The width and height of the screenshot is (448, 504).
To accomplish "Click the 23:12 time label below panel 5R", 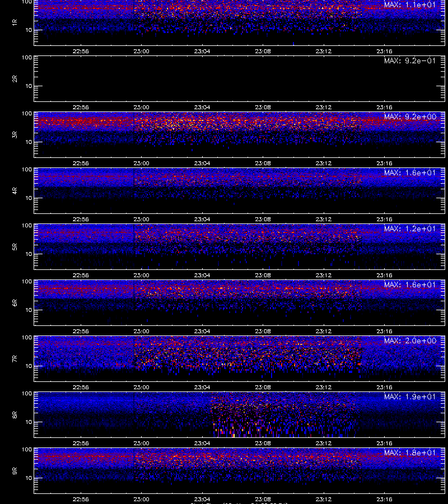I will [x=324, y=275].
